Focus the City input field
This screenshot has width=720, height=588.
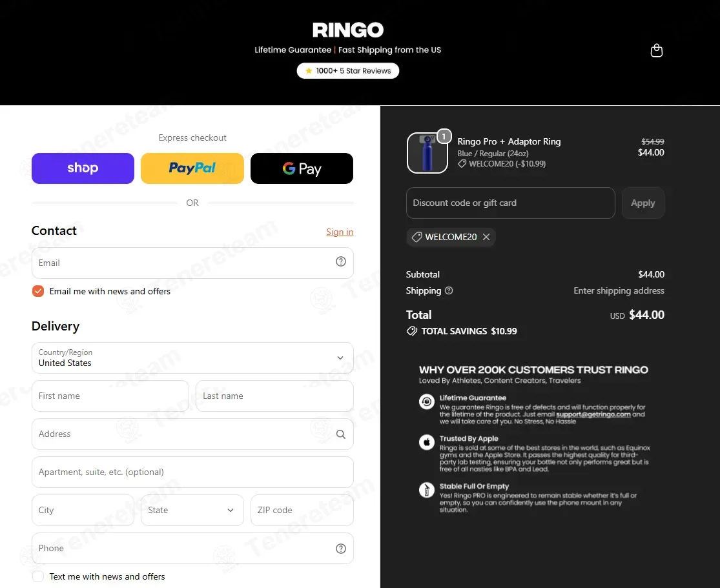83,510
